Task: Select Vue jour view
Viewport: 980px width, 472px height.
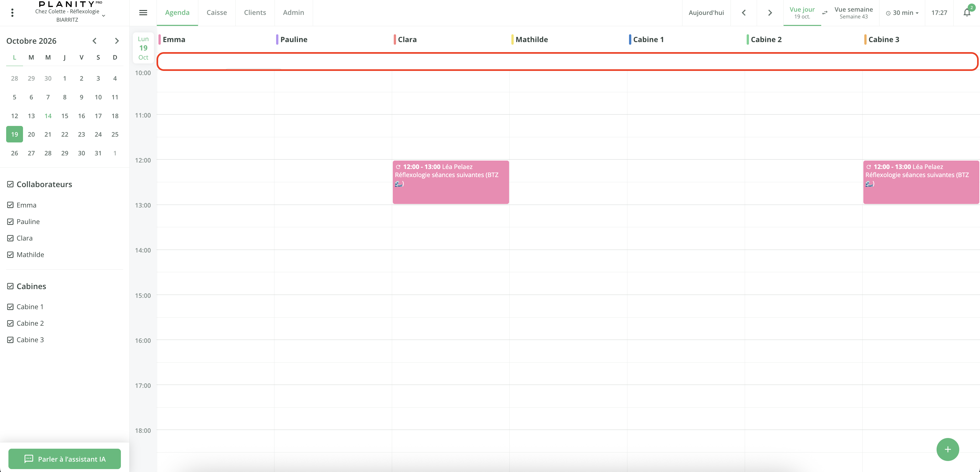Action: (x=802, y=13)
